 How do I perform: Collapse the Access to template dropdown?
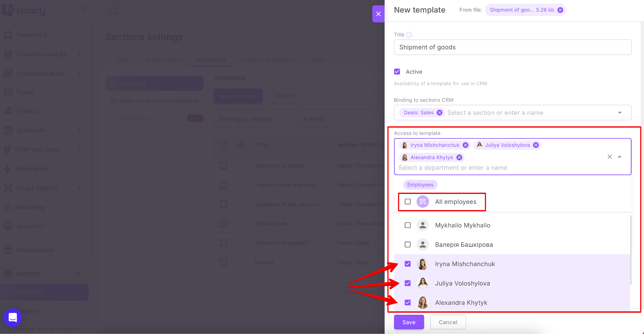coord(619,157)
